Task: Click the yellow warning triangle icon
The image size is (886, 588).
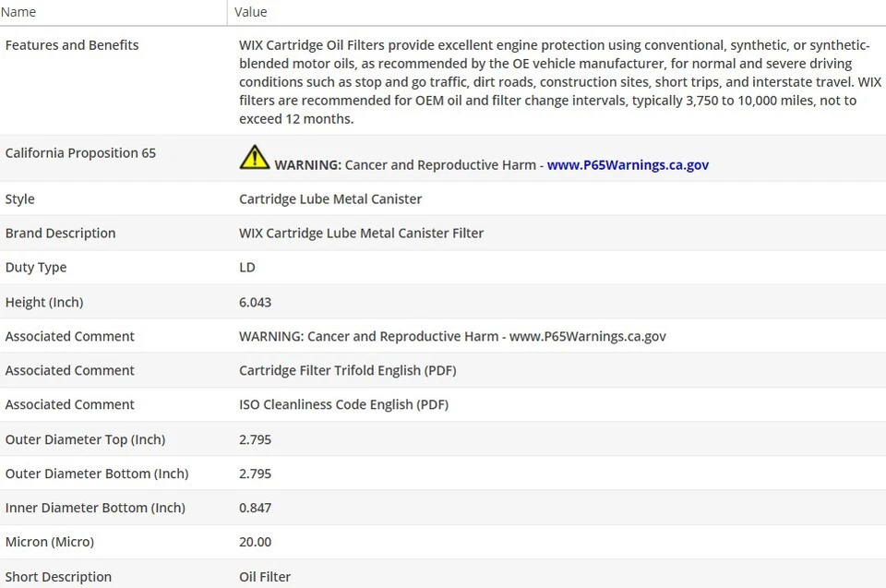Action: click(x=254, y=157)
